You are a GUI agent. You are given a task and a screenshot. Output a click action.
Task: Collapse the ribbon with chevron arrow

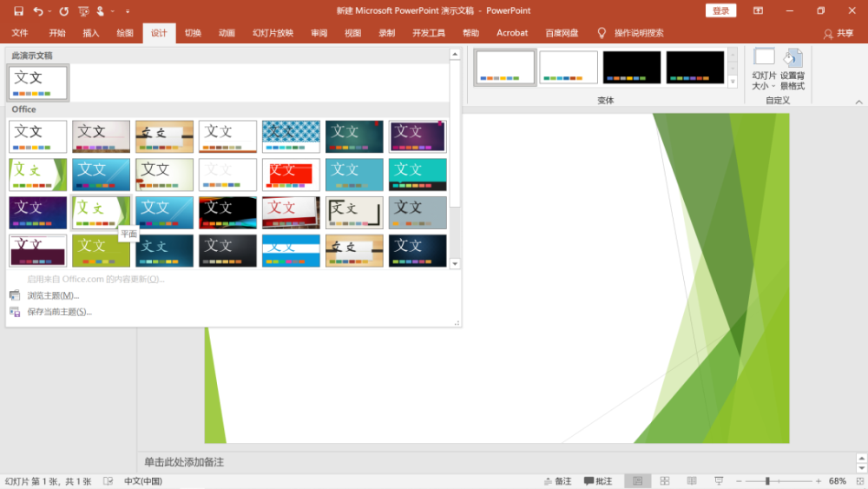coord(858,102)
